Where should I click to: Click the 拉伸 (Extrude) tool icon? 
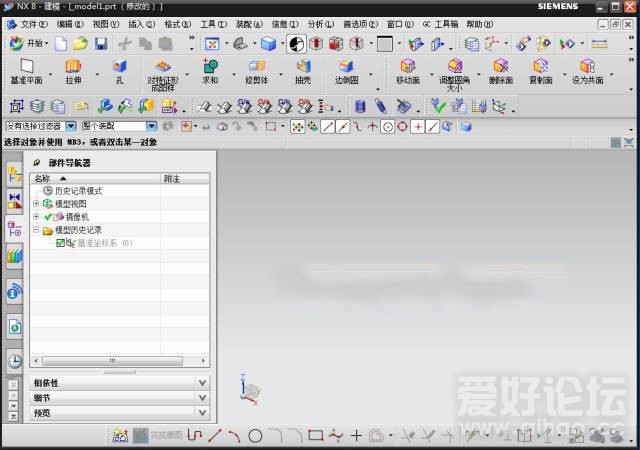(x=74, y=67)
